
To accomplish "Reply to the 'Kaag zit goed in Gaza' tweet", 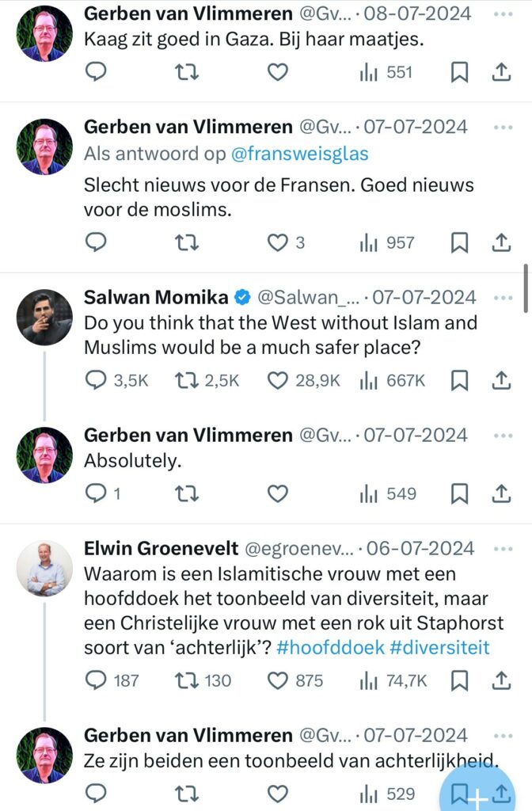I will [96, 72].
